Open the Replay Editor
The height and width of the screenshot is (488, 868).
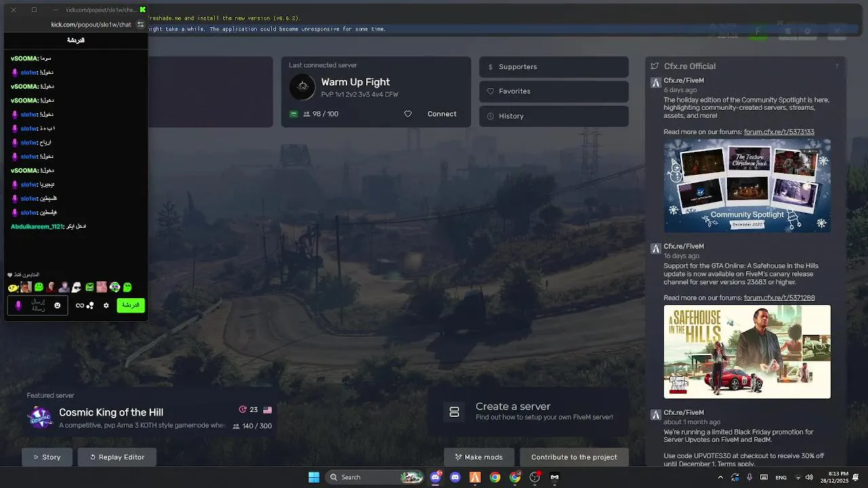tap(117, 457)
